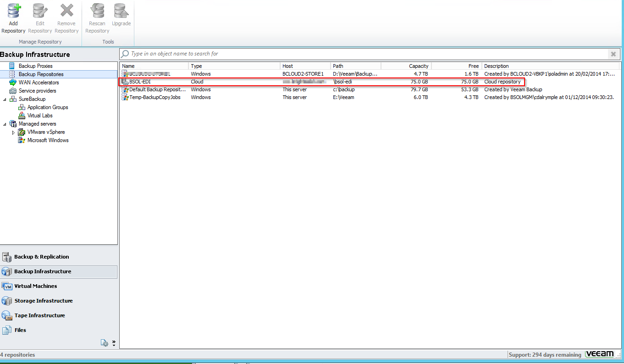The width and height of the screenshot is (624, 364).
Task: Click the 4 repositories status text
Action: 17,355
